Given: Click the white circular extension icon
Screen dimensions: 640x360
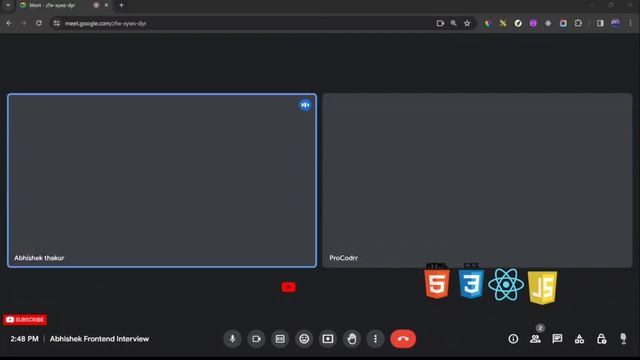Looking at the screenshot, I should 518,23.
